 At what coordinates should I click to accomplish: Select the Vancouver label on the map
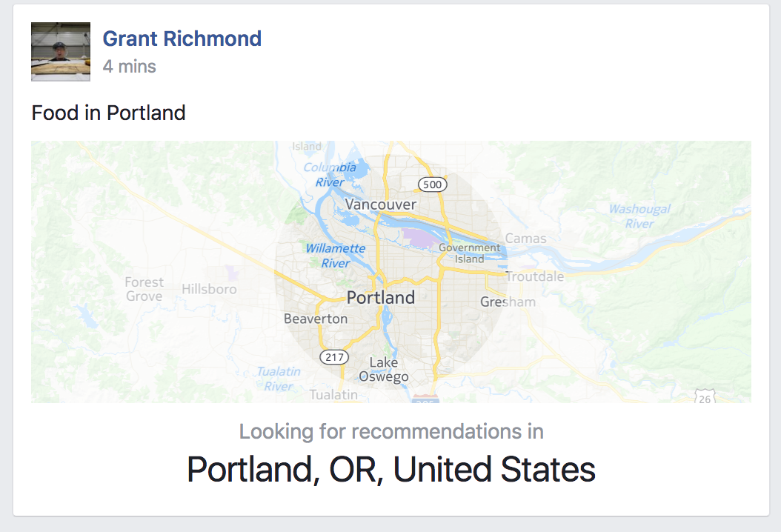click(x=381, y=205)
